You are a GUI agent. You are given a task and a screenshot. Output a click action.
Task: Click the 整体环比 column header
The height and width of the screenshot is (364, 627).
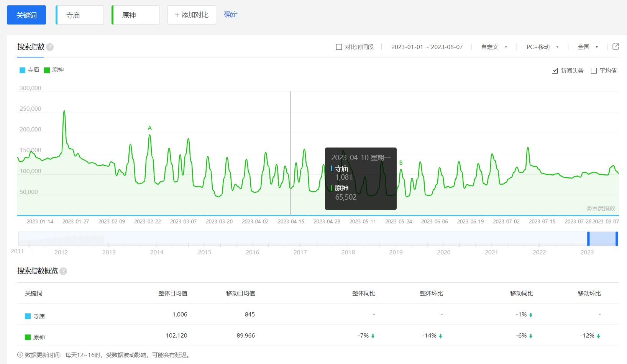tap(432, 293)
